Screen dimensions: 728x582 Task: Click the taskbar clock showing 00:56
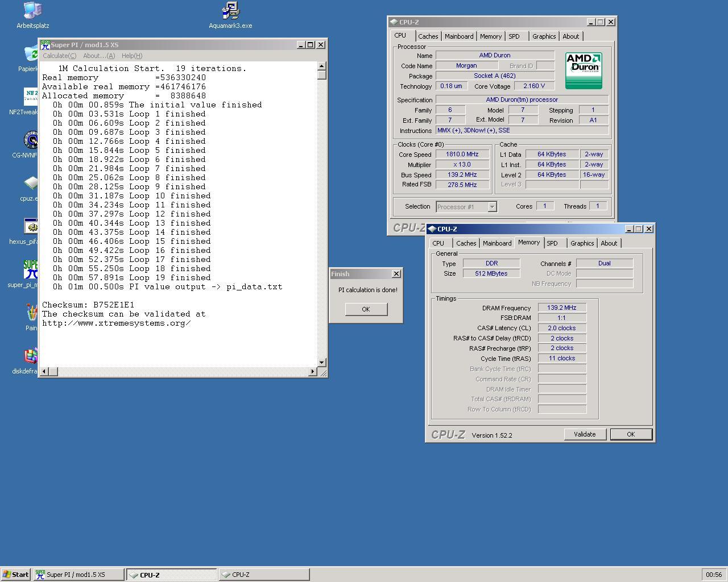point(713,575)
